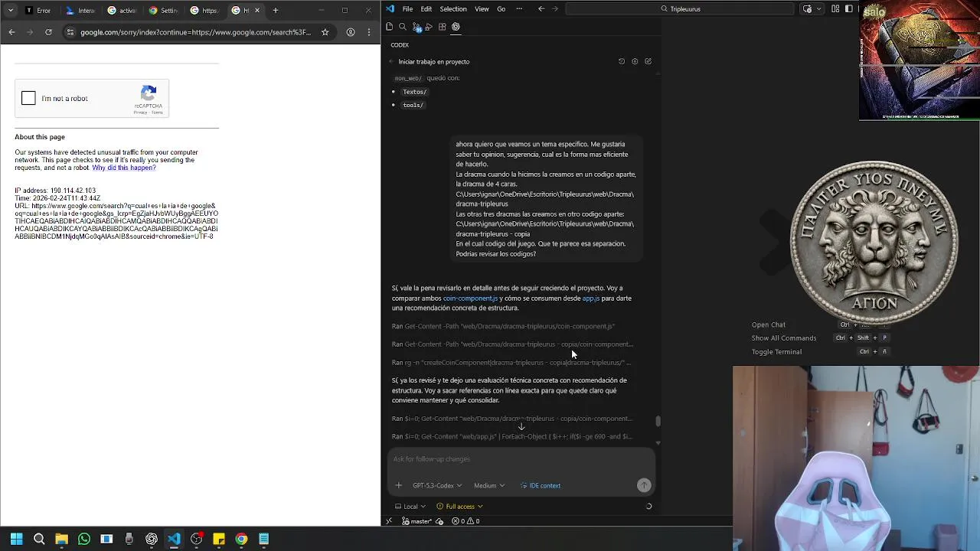Open app.js link in chat

pos(590,298)
